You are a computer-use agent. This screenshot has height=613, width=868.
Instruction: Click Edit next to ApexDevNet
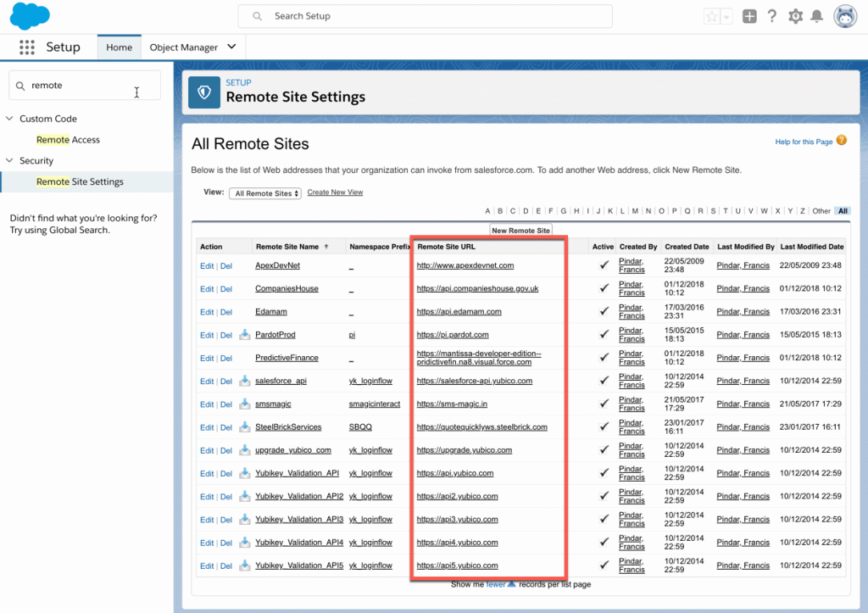[206, 265]
